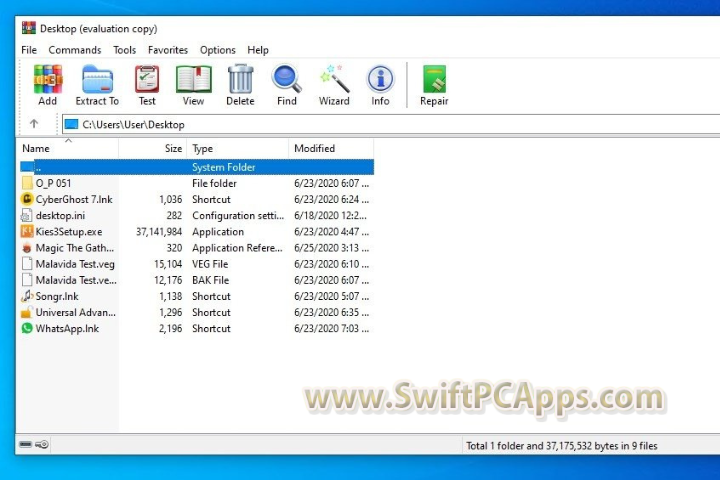Click the 'File folder' type cell
Screen dimensions: 720x480
[214, 183]
